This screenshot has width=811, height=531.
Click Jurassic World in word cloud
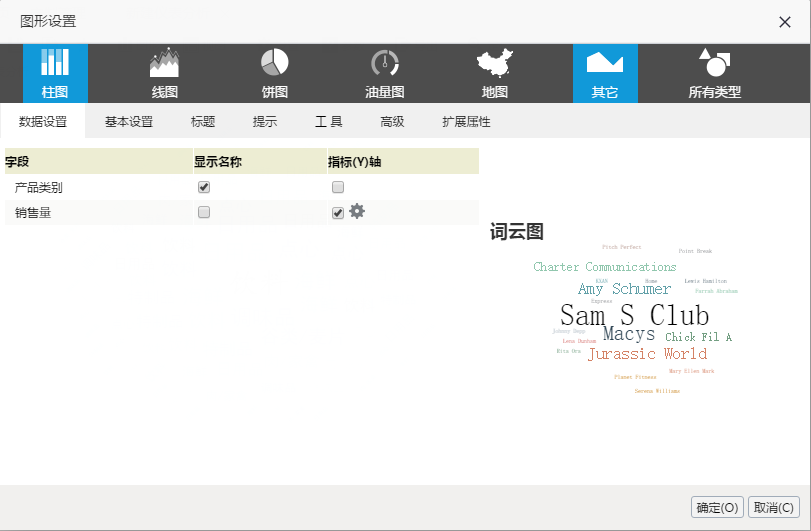(648, 354)
